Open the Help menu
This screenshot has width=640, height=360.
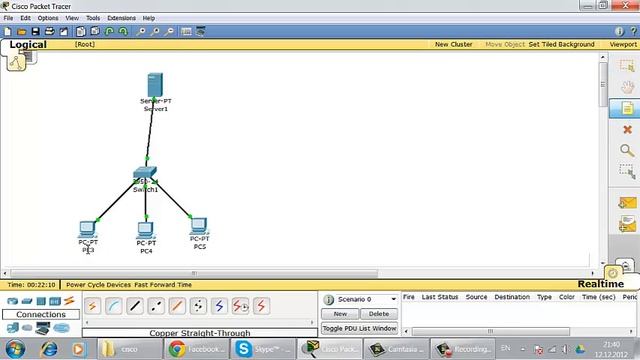[149, 18]
